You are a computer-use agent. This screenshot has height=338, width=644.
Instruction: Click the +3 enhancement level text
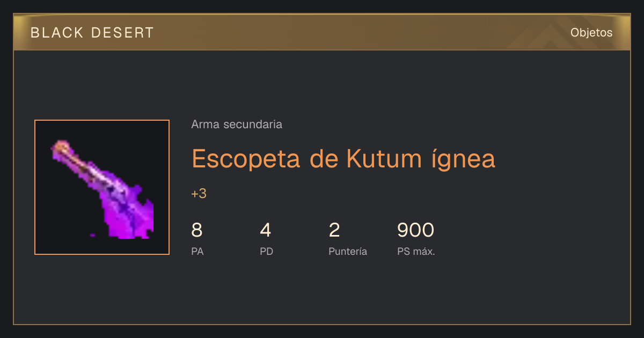click(199, 194)
